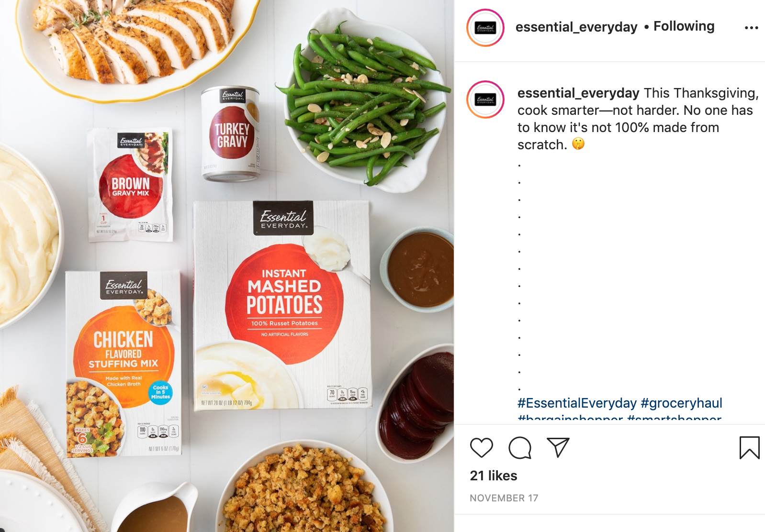The width and height of the screenshot is (765, 532).
Task: Share the post with the paper plane icon
Action: pos(558,448)
